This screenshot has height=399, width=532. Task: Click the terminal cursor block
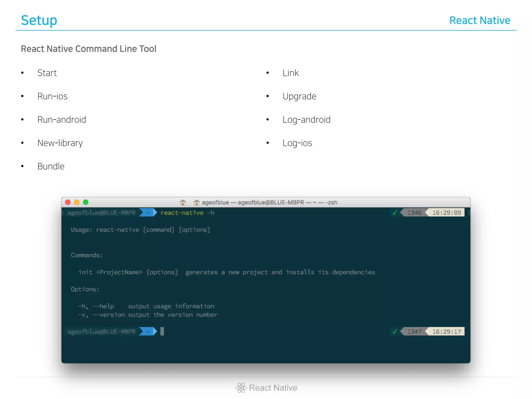pyautogui.click(x=162, y=331)
